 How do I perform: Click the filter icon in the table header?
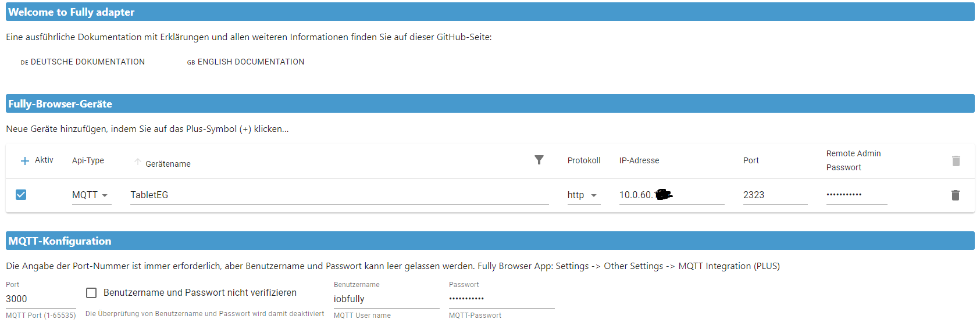click(x=539, y=160)
